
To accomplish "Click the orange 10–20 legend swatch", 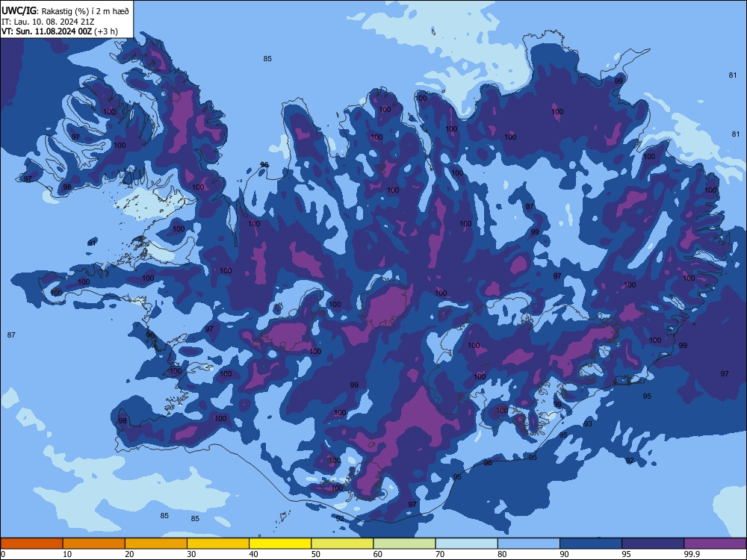I will (94, 544).
